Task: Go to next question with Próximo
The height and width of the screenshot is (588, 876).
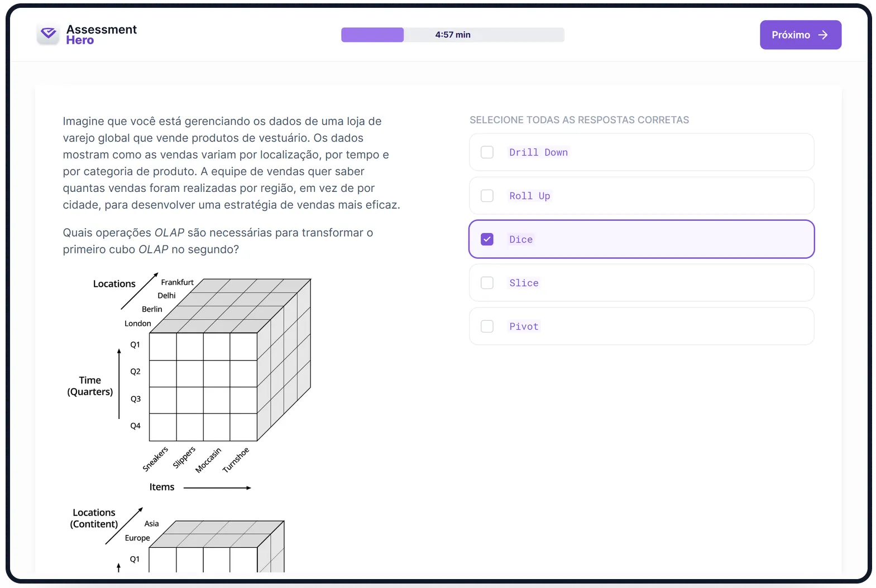Action: coord(800,35)
